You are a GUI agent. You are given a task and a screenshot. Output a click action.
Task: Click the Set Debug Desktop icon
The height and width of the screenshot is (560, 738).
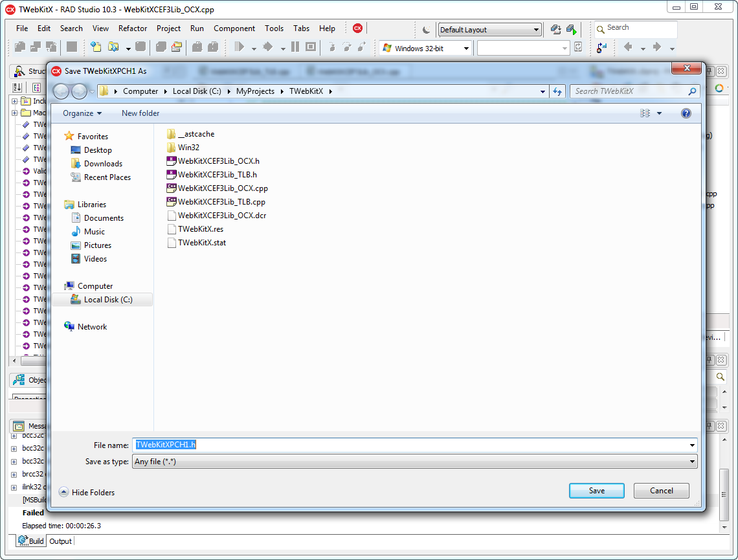tap(572, 30)
